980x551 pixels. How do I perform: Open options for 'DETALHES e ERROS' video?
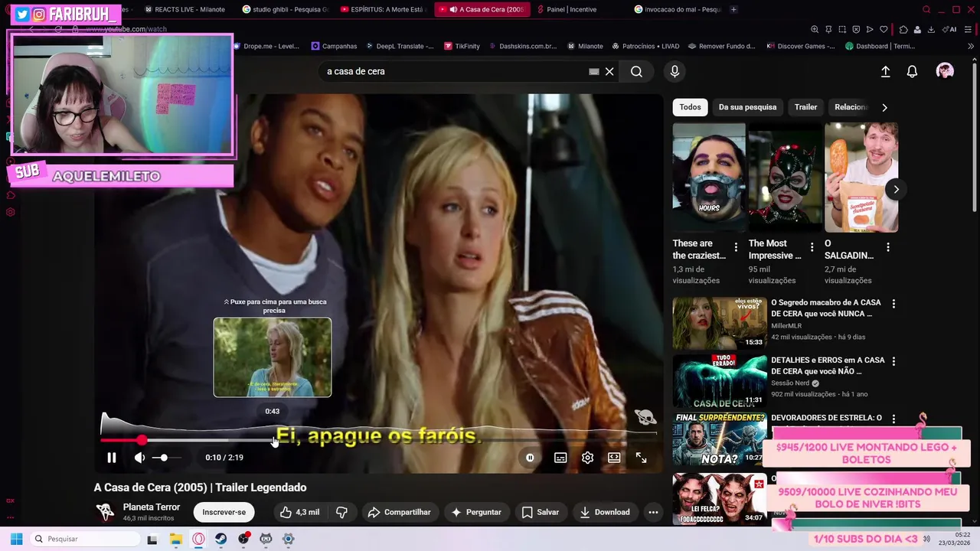tap(893, 361)
